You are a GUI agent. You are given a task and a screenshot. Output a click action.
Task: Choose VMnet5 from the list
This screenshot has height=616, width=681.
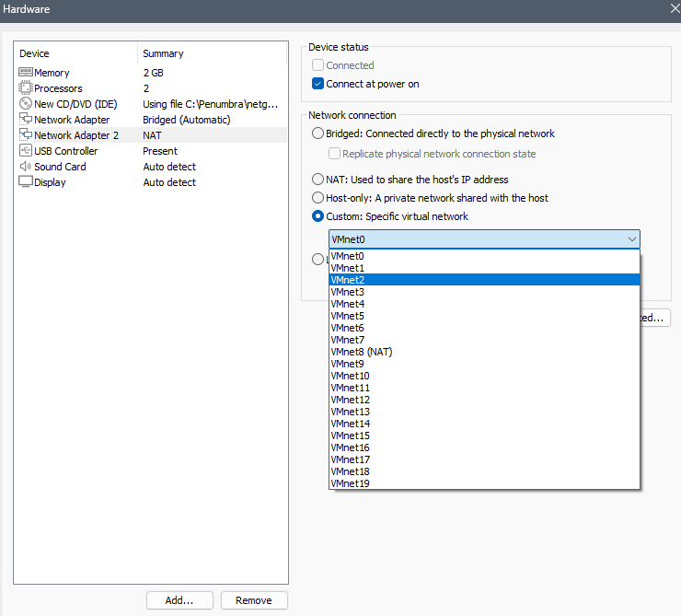[484, 316]
